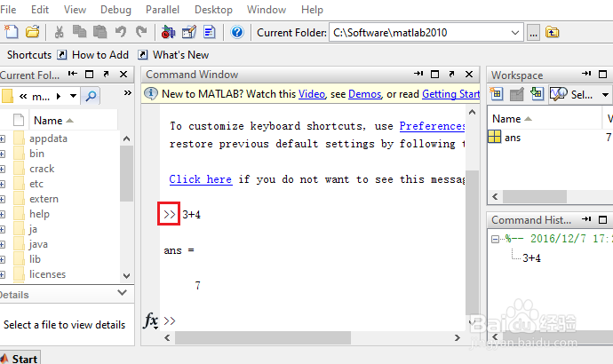Click the 'Click here' link
Image resolution: width=613 pixels, height=364 pixels.
click(x=201, y=179)
